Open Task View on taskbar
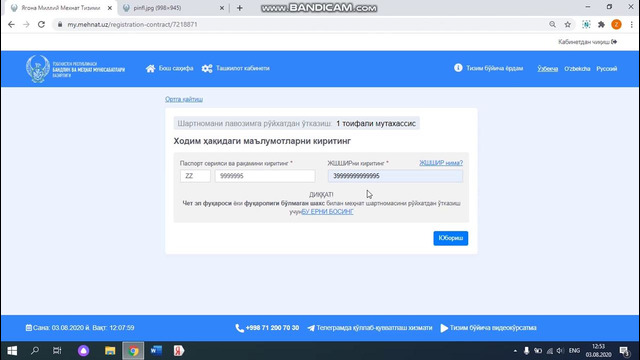Image resolution: width=640 pixels, height=360 pixels. coord(57,351)
